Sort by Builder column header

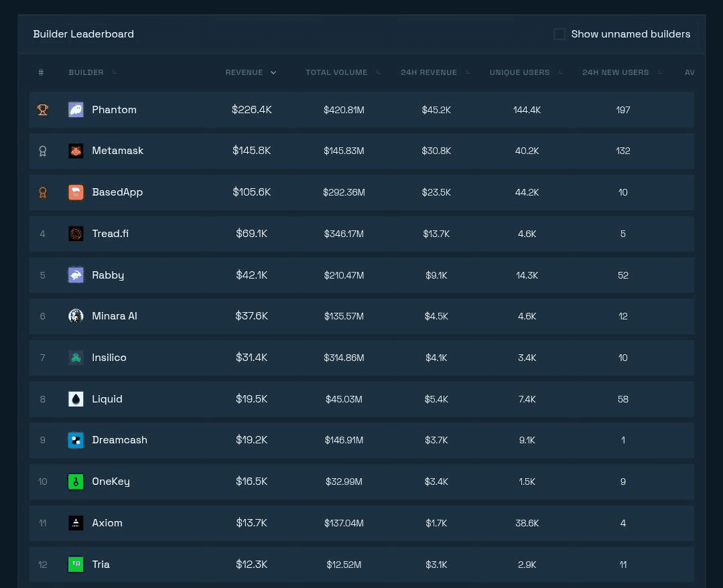coord(86,72)
